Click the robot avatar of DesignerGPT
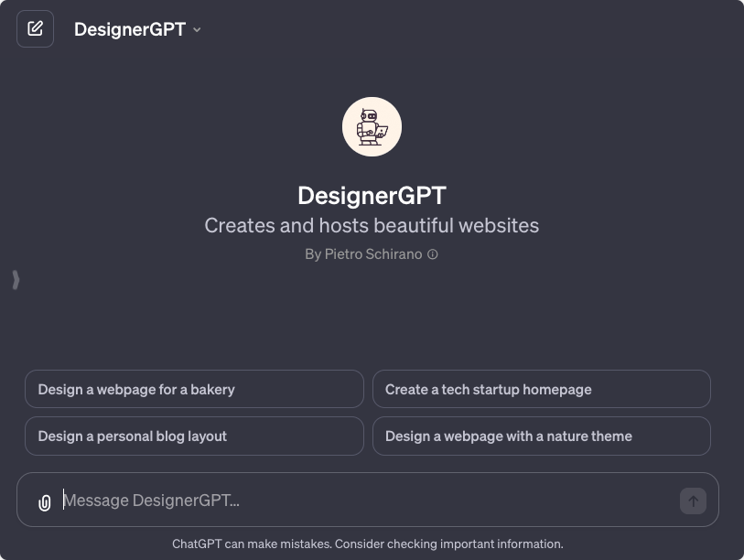The height and width of the screenshot is (560, 744). click(372, 126)
